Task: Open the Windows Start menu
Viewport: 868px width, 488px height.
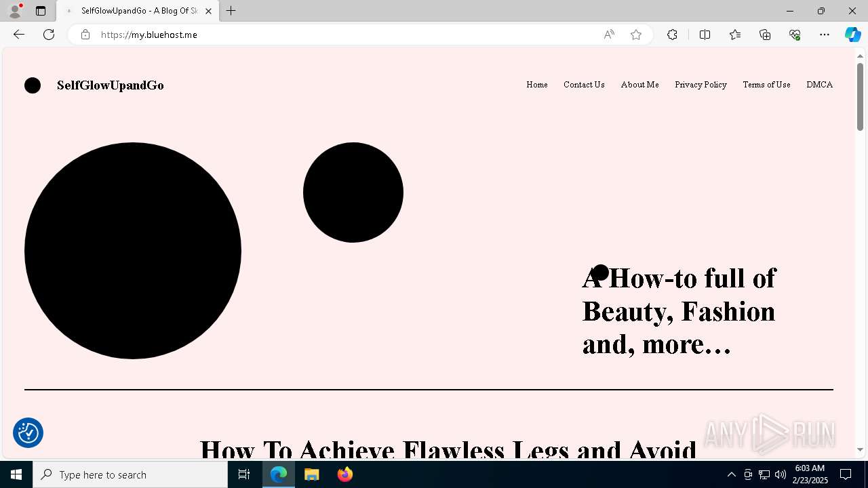Action: tap(16, 474)
